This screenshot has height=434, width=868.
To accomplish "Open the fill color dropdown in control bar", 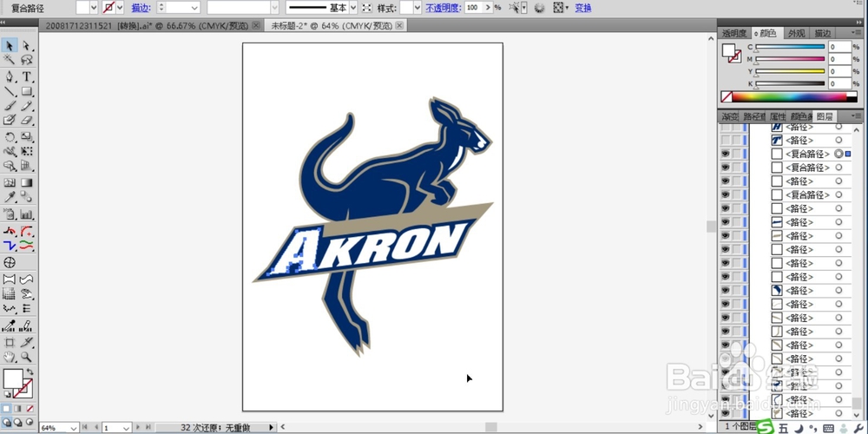I will click(x=93, y=8).
